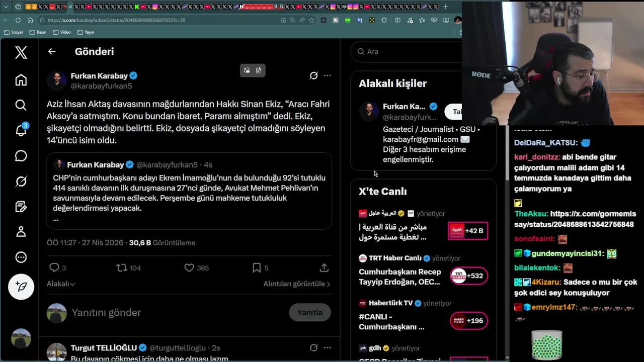Add page to favorites with star icon

tap(311, 20)
